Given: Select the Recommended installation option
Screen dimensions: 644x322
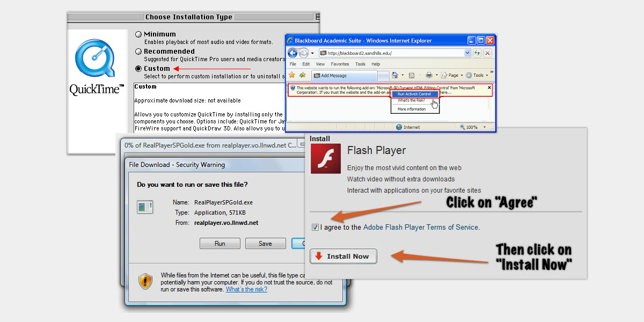Looking at the screenshot, I should (138, 52).
